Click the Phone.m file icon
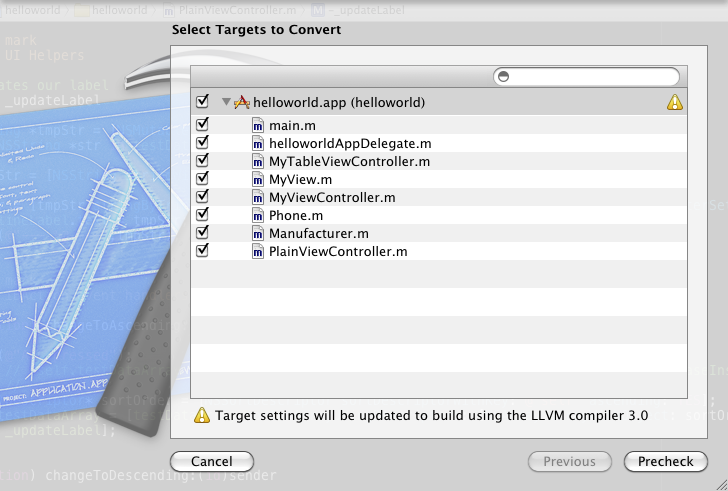 (258, 216)
